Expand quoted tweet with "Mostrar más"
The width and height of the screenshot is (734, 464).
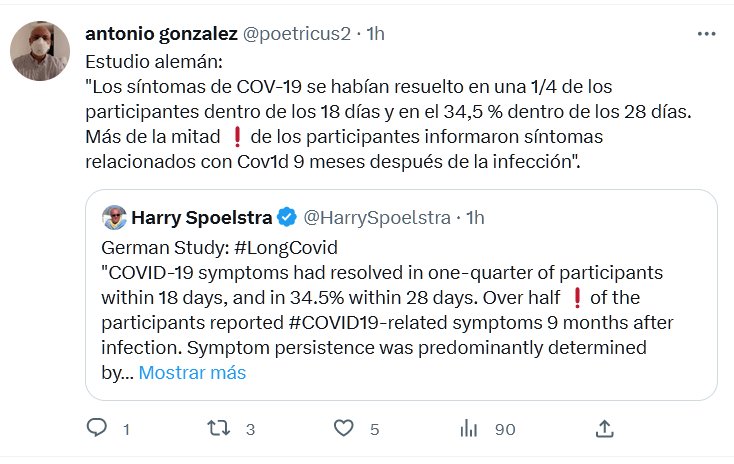point(192,373)
